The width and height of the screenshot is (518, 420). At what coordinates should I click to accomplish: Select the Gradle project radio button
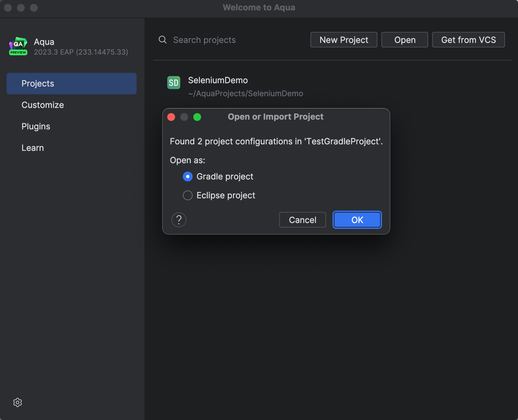[188, 177]
